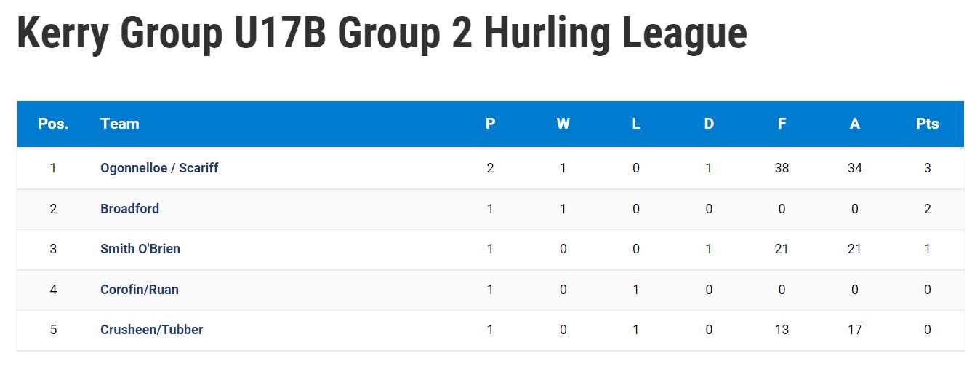Image resolution: width=980 pixels, height=377 pixels.
Task: Open the Corofin/Ruan team link
Action: coord(140,290)
